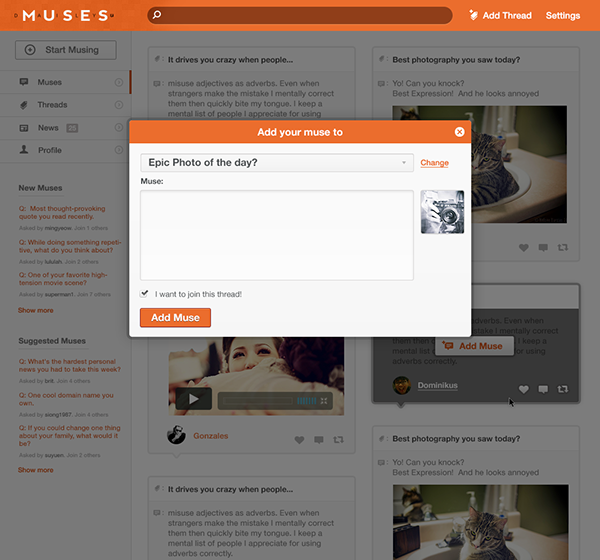Click repost icon on Dominikus card

[562, 389]
